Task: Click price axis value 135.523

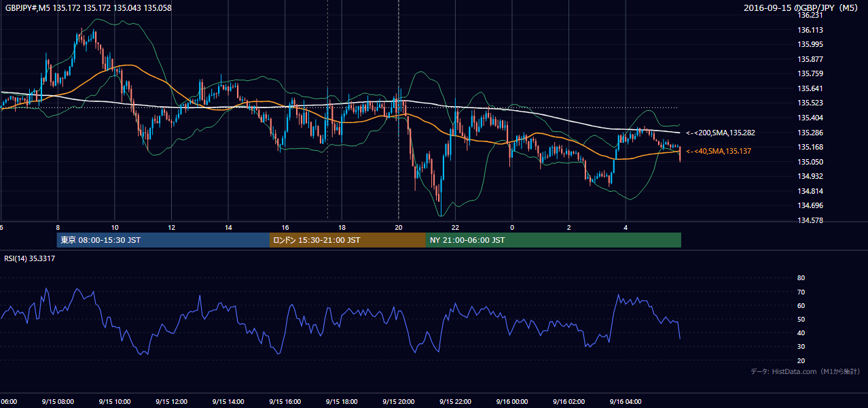Action: pos(810,103)
